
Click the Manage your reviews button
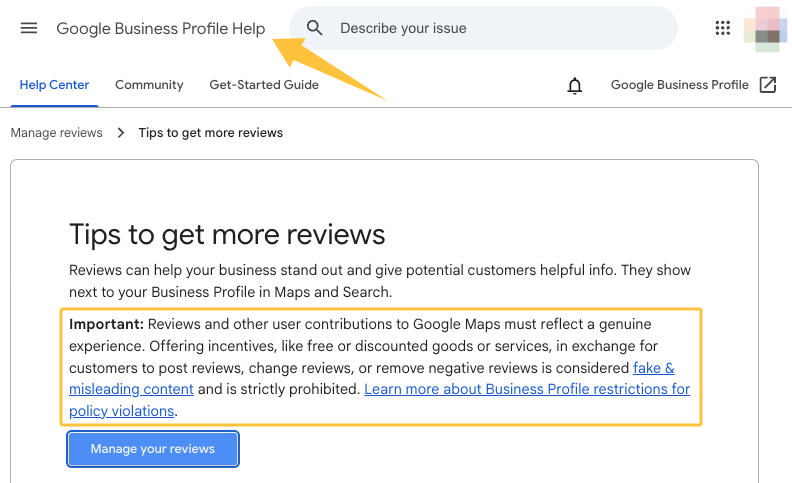click(153, 449)
